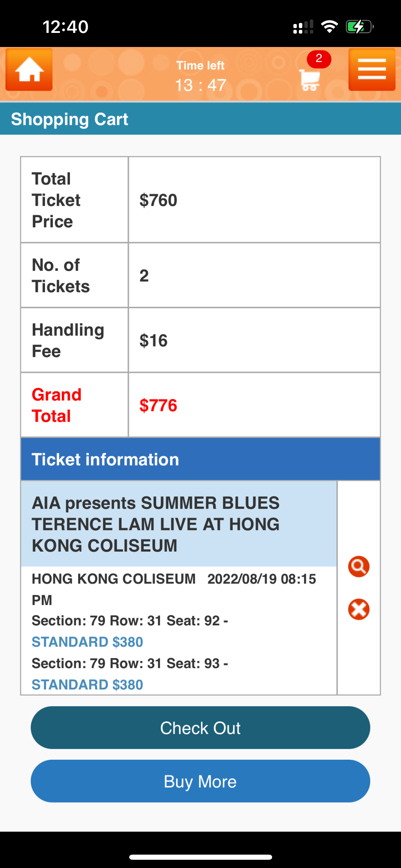
Task: Tap the STANDARD $380 link for Seat 92
Action: click(87, 642)
